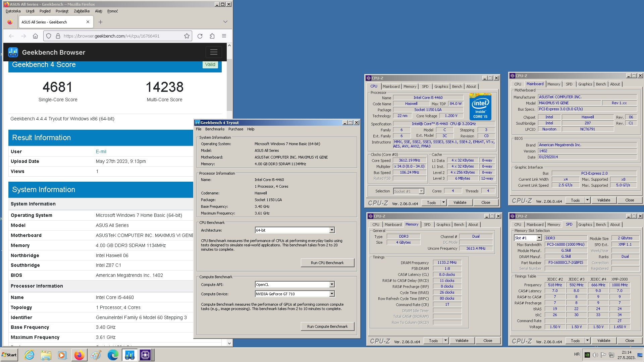
Task: Click Run Compute Benchmark button
Action: (x=327, y=326)
